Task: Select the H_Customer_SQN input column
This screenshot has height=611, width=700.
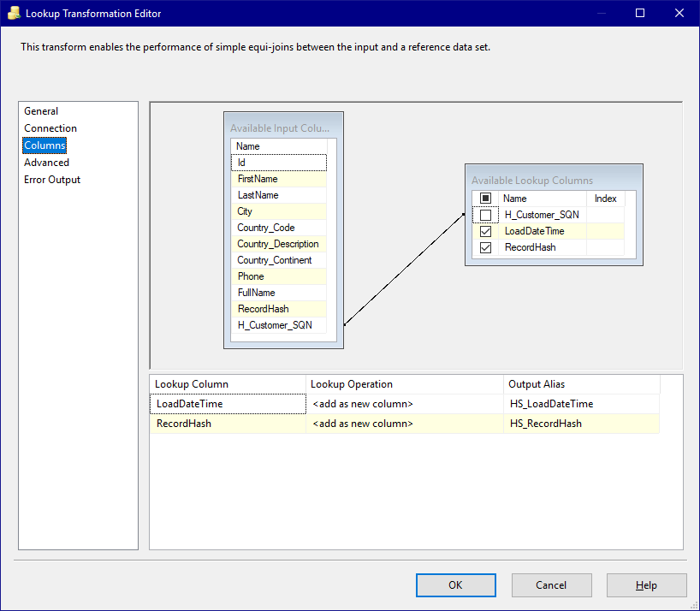Action: (279, 325)
